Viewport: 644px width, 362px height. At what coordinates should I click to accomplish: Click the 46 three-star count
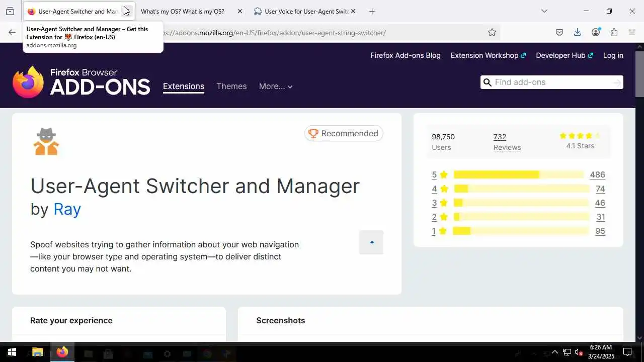point(600,203)
